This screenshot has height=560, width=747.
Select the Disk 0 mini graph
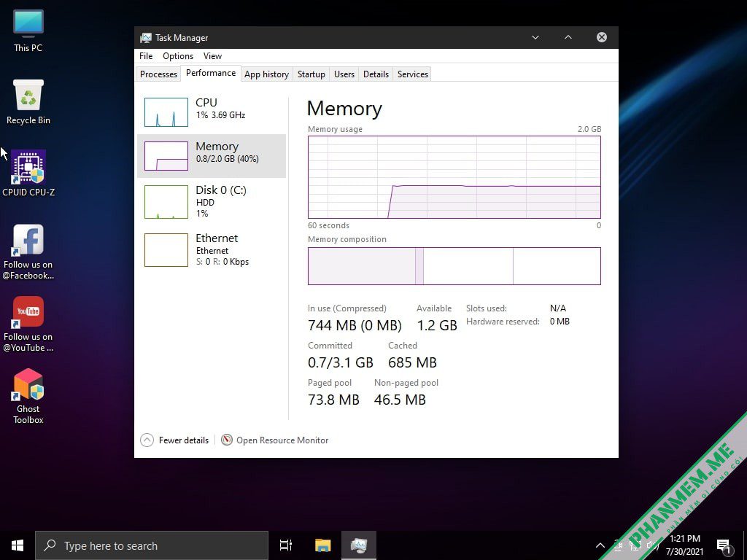click(166, 202)
